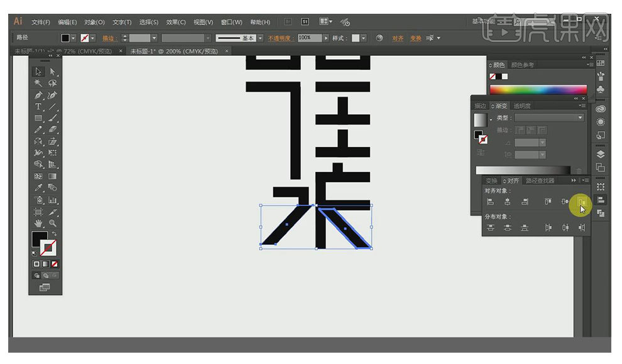The width and height of the screenshot is (622, 364).
Task: Switch to the 路径查找器 tab
Action: (x=540, y=181)
